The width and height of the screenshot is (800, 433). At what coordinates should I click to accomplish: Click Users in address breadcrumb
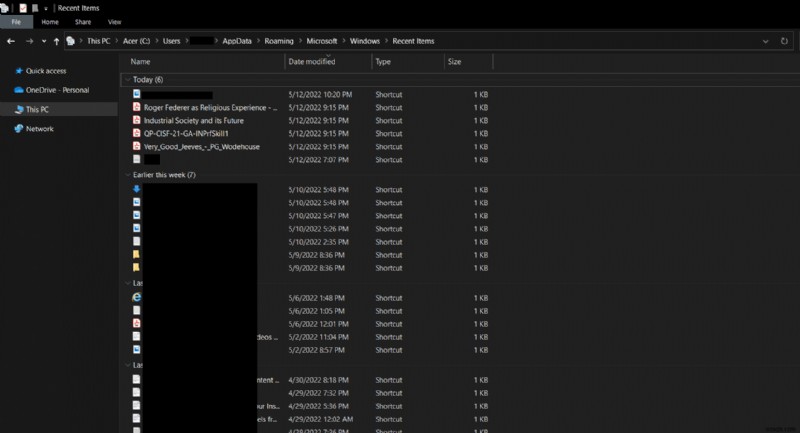[171, 41]
